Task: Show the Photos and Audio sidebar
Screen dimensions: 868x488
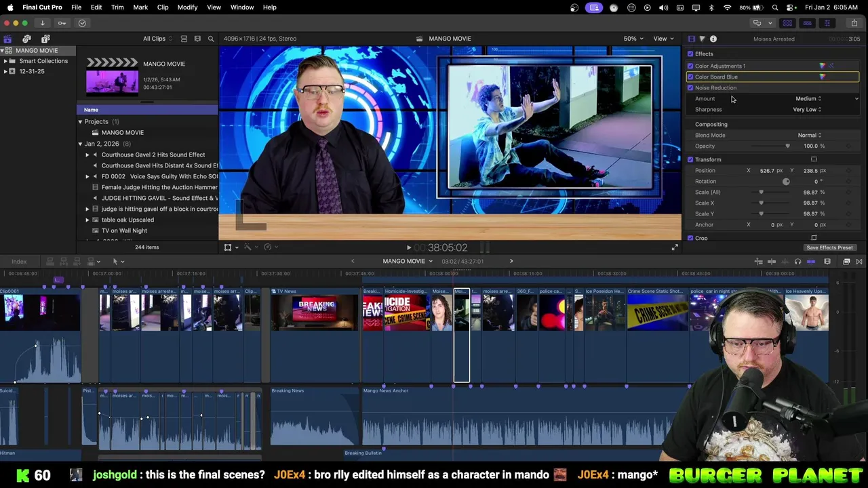Action: (x=26, y=39)
